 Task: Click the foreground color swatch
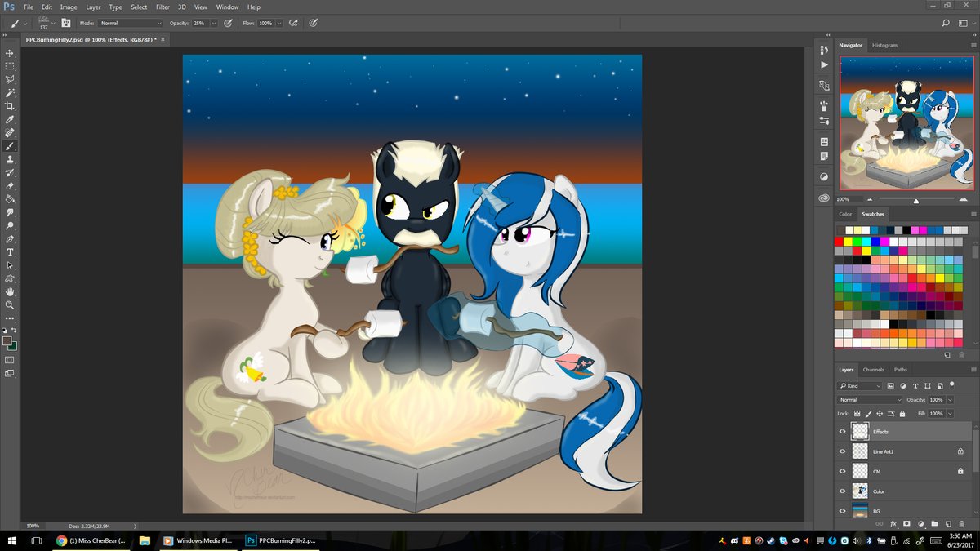pyautogui.click(x=7, y=340)
